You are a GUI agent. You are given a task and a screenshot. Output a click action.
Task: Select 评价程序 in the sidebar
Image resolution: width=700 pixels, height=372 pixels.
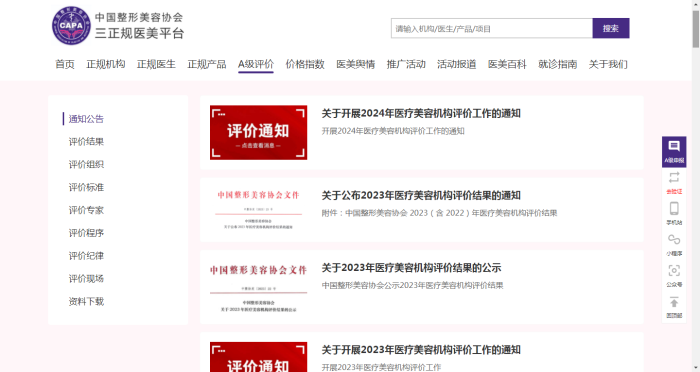point(86,233)
